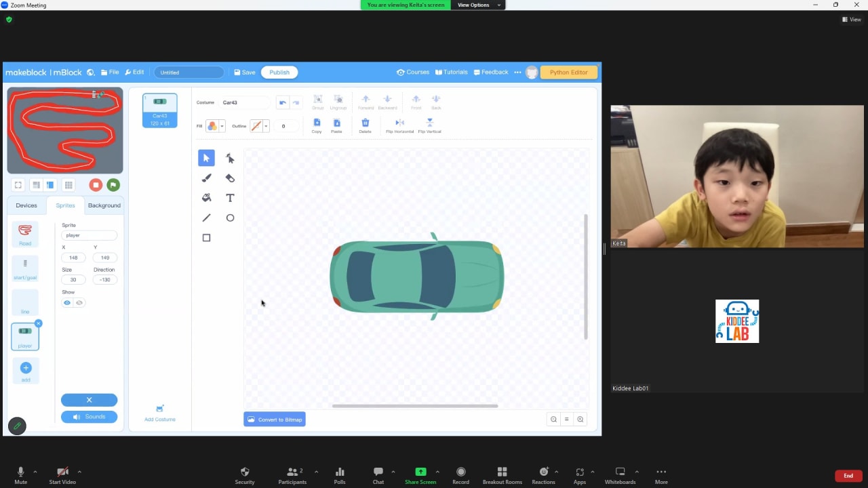This screenshot has height=488, width=868.
Task: Expand Reactions options arrow
Action: click(x=557, y=472)
